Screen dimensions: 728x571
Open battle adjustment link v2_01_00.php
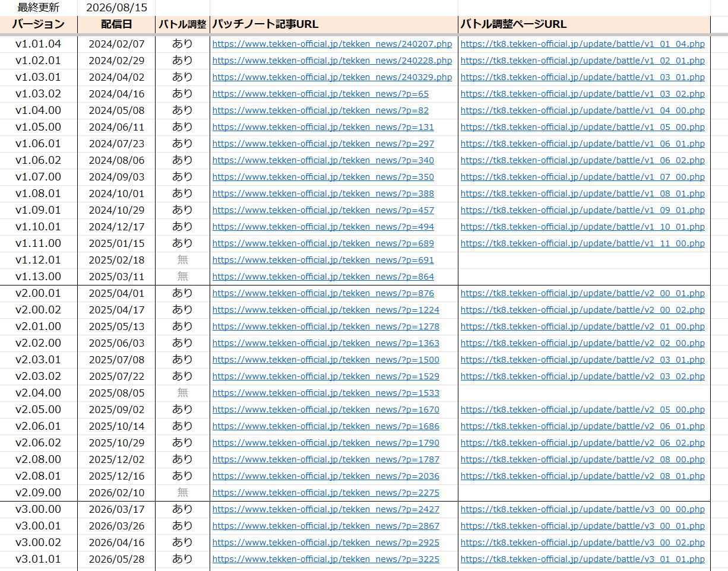(583, 326)
